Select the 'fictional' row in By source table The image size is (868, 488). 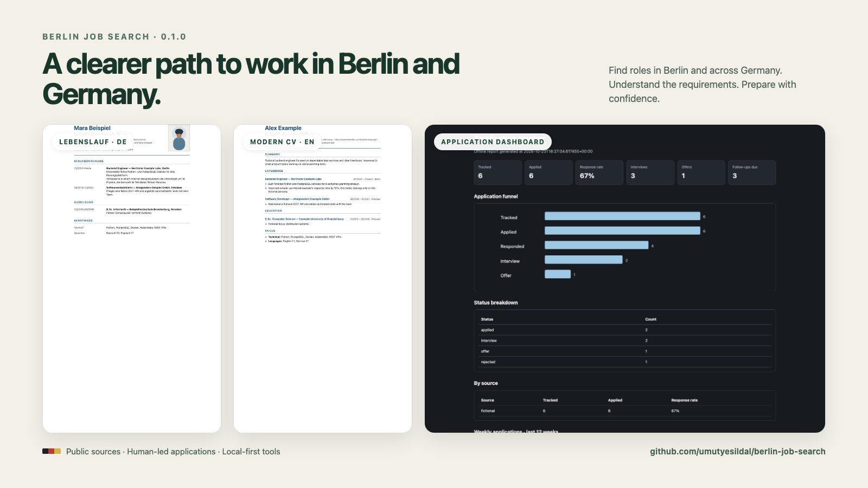tap(625, 411)
